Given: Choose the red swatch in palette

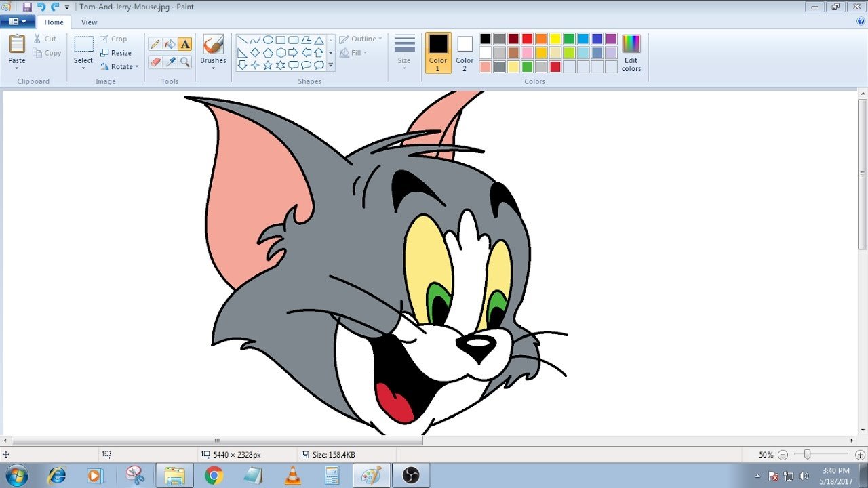Looking at the screenshot, I should click(x=527, y=39).
